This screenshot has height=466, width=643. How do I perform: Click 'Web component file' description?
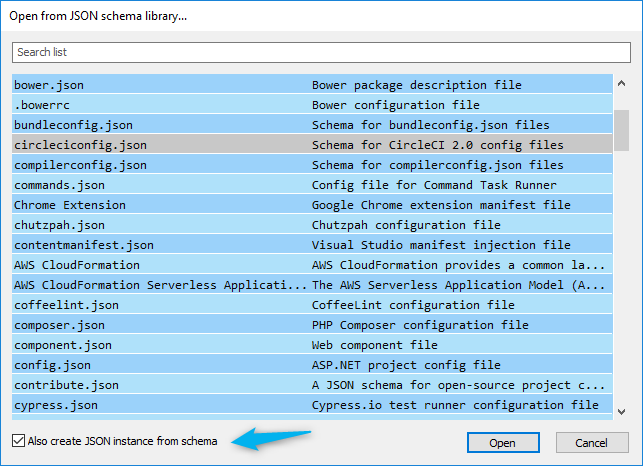[x=375, y=345]
